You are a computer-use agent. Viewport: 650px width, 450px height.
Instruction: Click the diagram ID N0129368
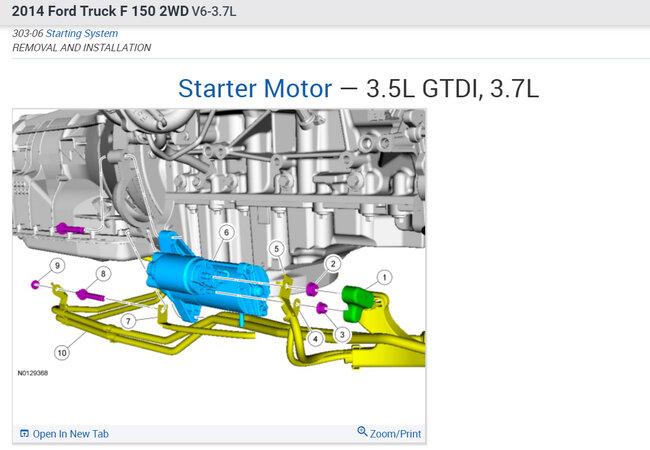tap(33, 373)
